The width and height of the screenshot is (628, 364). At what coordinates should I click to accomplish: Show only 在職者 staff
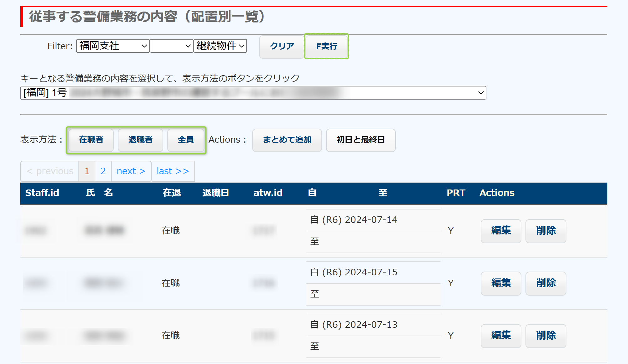click(x=91, y=140)
